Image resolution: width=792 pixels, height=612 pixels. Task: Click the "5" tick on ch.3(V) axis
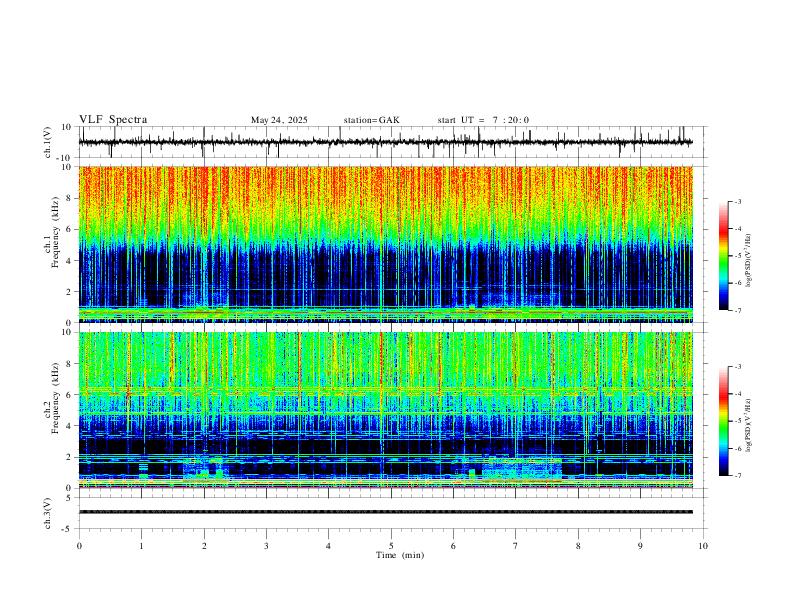(x=71, y=498)
